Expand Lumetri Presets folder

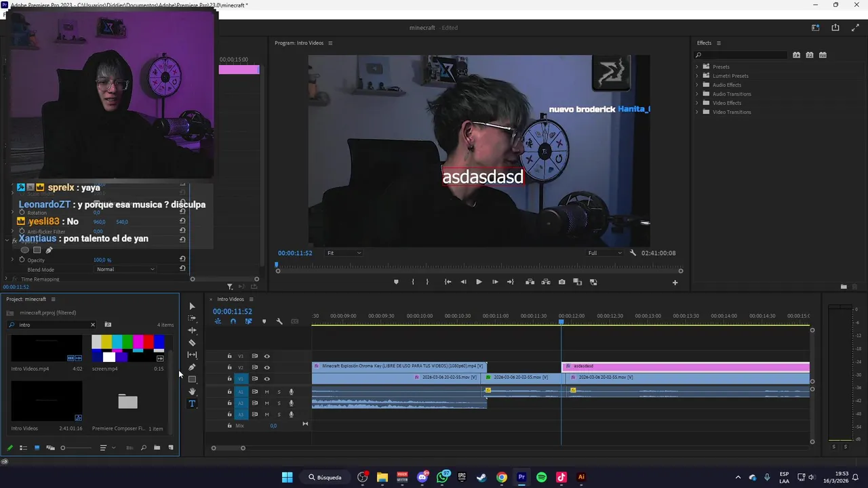(696, 76)
